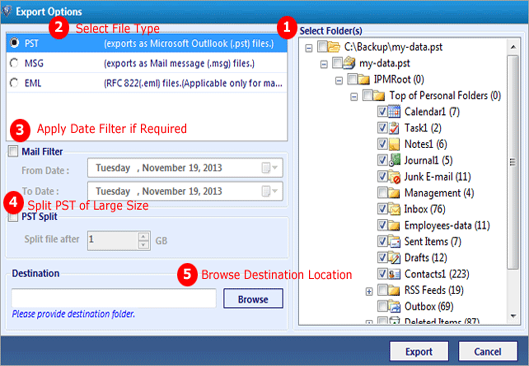Uncheck the Drafts folder checkbox
The width and height of the screenshot is (529, 366).
coord(382,258)
